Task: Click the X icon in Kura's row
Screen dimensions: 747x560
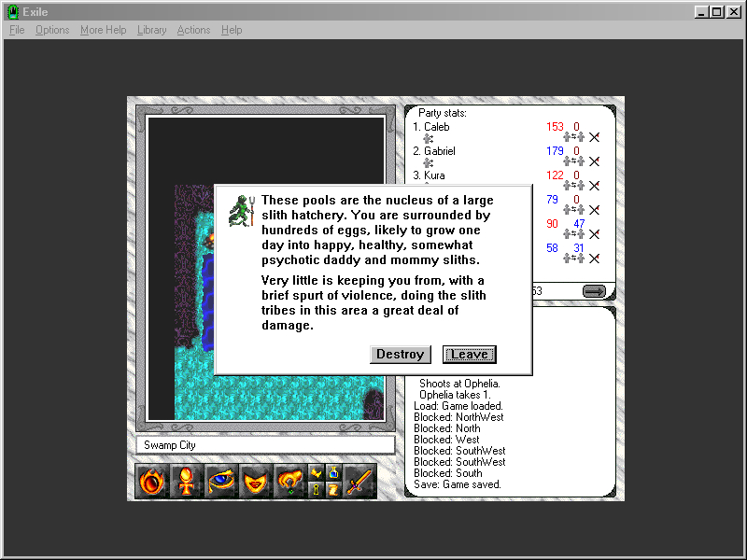Action: click(594, 185)
